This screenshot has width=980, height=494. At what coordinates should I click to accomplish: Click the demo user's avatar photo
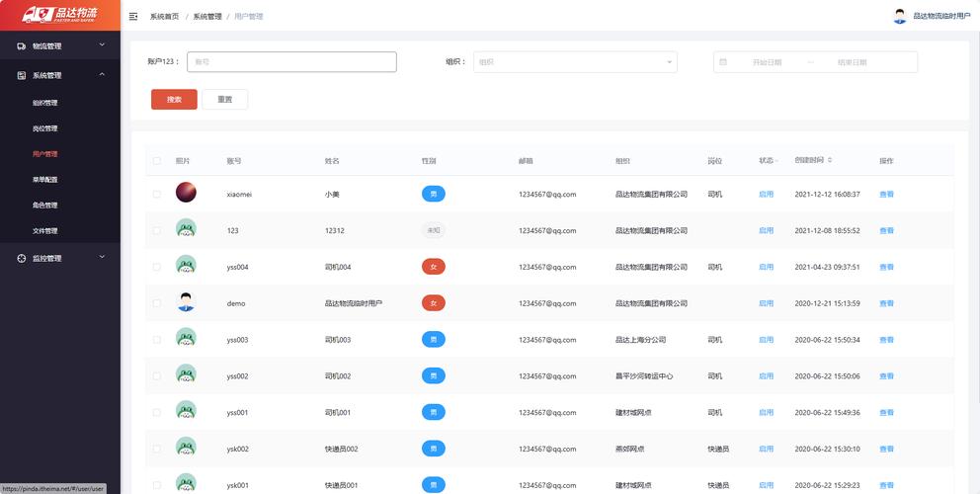tap(186, 302)
